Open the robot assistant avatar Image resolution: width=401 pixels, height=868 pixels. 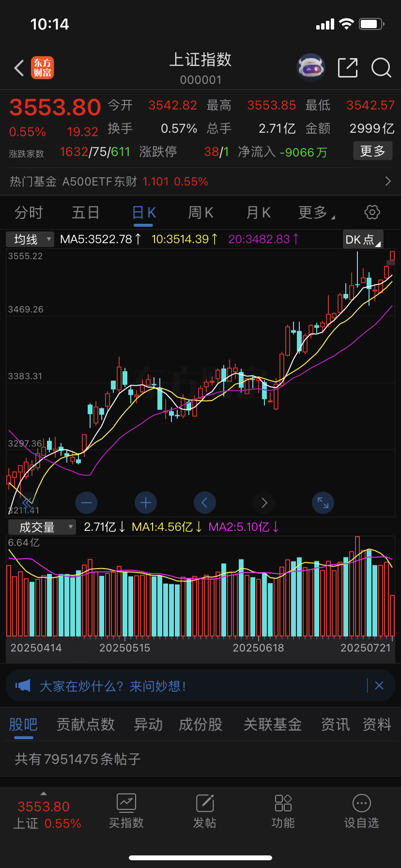[x=311, y=68]
